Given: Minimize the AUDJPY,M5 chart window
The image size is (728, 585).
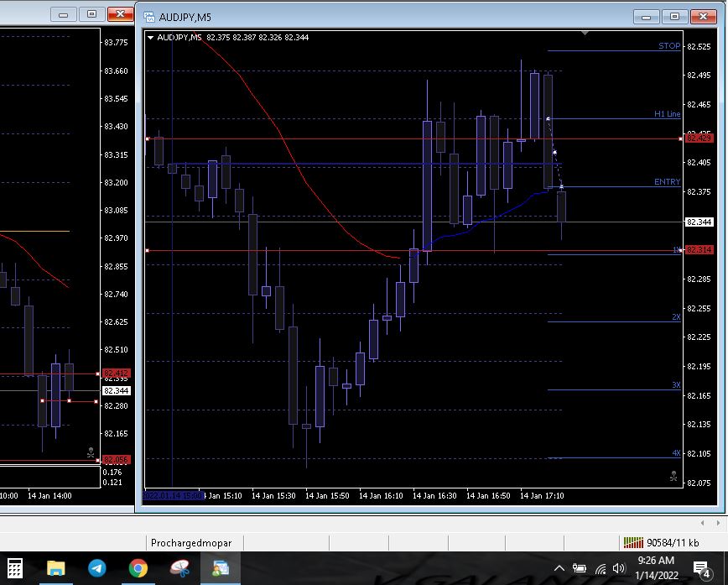Looking at the screenshot, I should [x=647, y=16].
